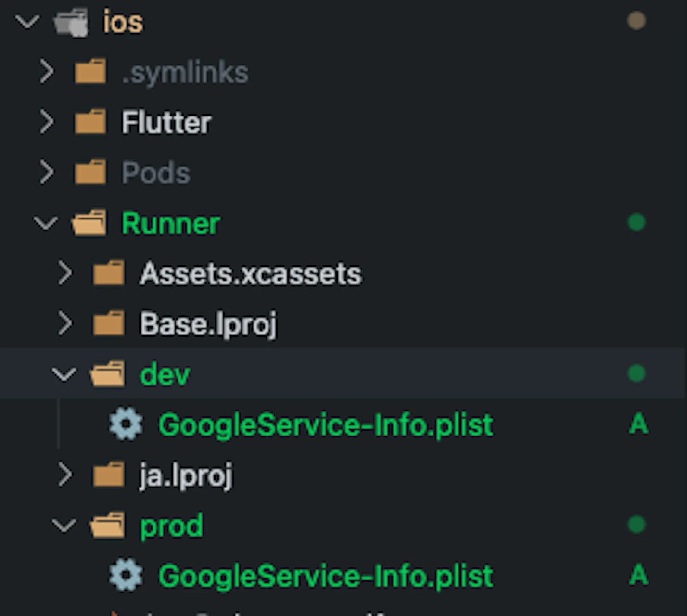Click the ja.lproj folder icon
Screen dimensions: 687x616
pyautogui.click(x=109, y=474)
